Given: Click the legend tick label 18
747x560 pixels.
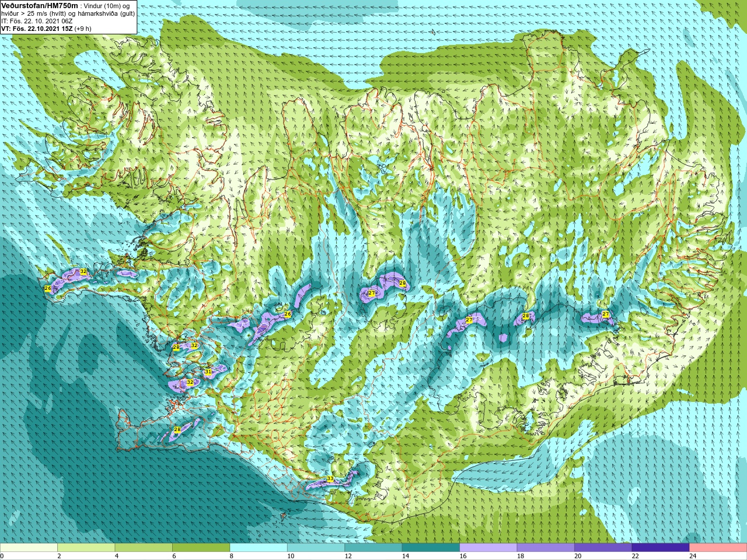Looking at the screenshot, I should tap(521, 556).
